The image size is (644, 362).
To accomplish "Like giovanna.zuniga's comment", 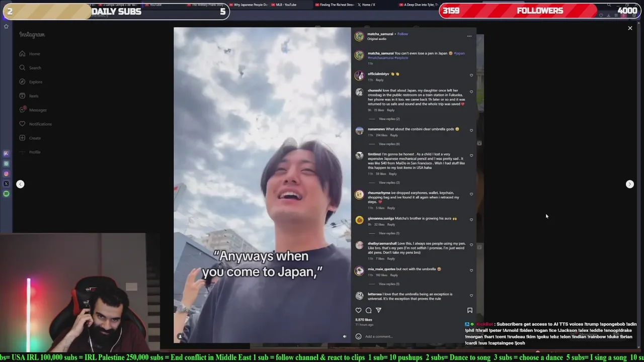I will point(471,220).
